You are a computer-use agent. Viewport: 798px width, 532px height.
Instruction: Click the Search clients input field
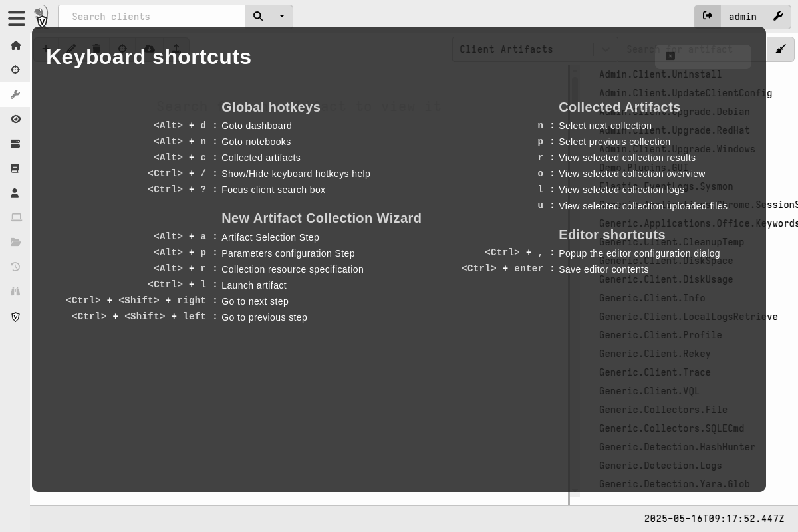pos(152,16)
